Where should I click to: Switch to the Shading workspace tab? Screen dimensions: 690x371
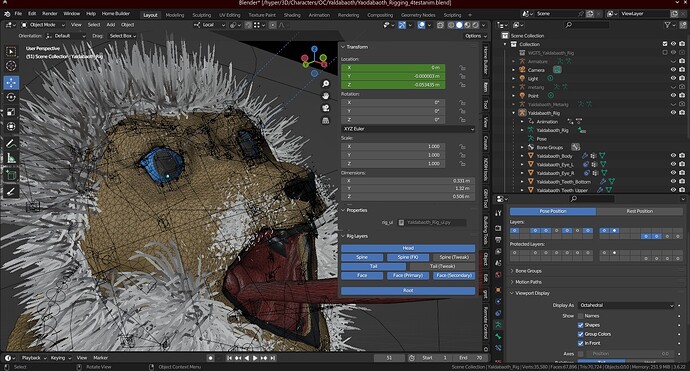point(292,15)
